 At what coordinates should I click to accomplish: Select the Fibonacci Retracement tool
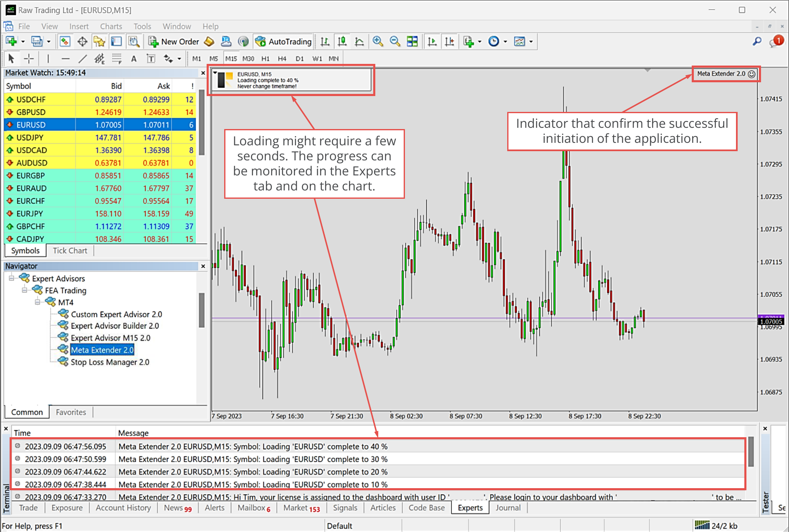tap(116, 58)
